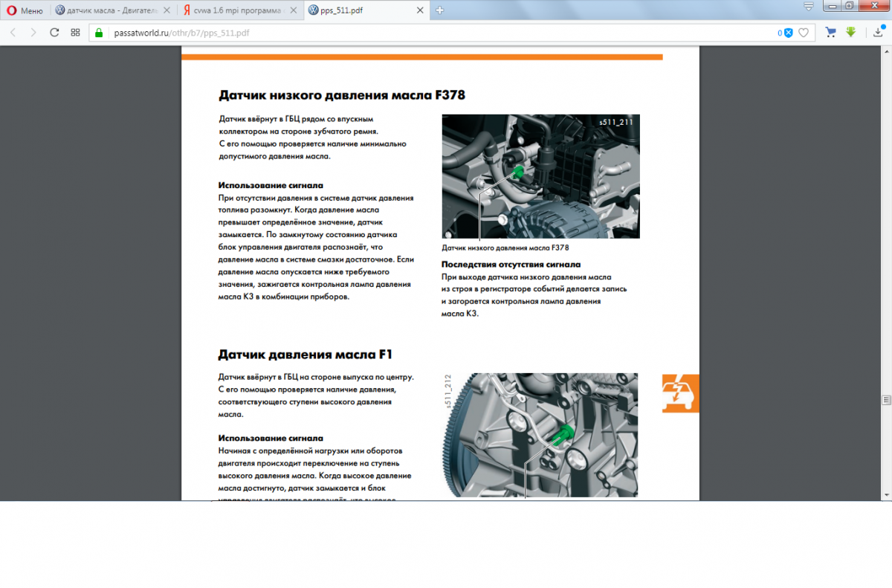Open the Opera Меню button
The width and height of the screenshot is (892, 588).
pos(25,10)
